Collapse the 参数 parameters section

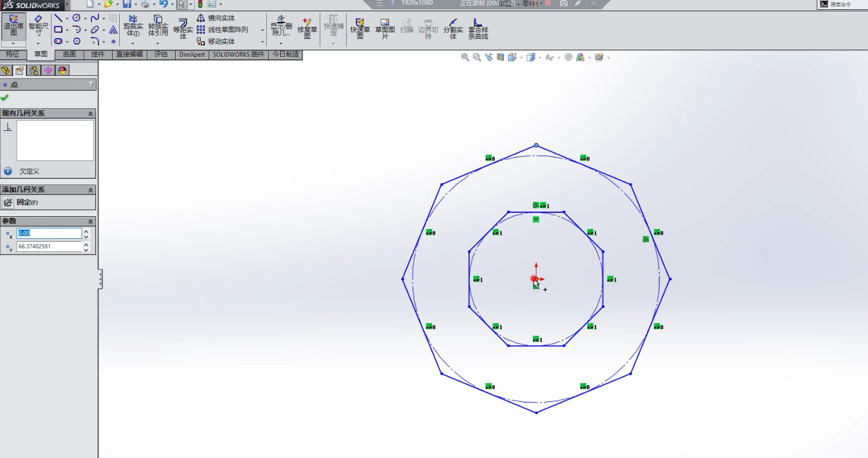point(90,221)
